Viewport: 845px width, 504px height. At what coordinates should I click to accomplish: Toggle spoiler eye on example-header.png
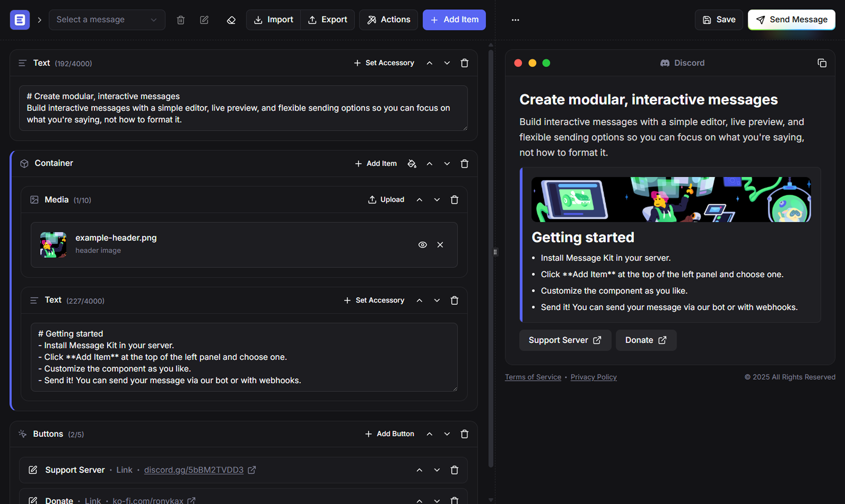(x=422, y=245)
